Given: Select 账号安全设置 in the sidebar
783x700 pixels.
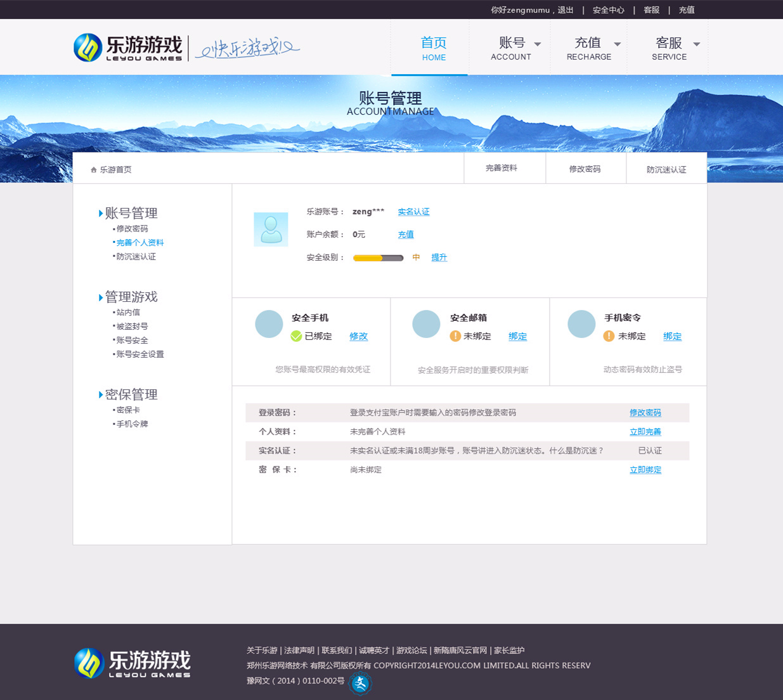Looking at the screenshot, I should pyautogui.click(x=139, y=354).
